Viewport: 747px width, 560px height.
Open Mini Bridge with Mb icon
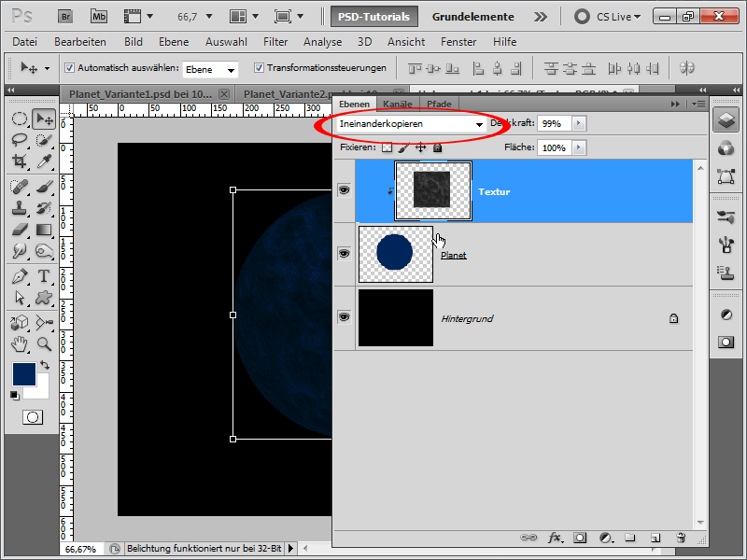(x=99, y=17)
